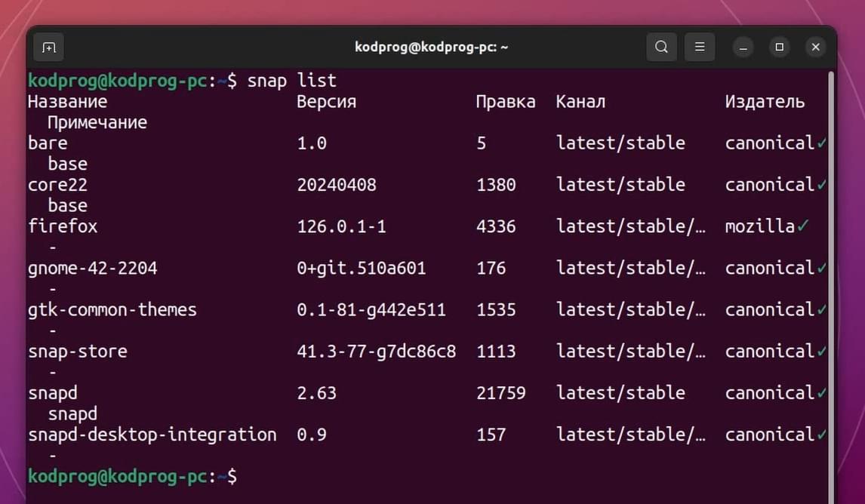865x504 pixels.
Task: Click revision '21759' of snapd
Action: 501,393
